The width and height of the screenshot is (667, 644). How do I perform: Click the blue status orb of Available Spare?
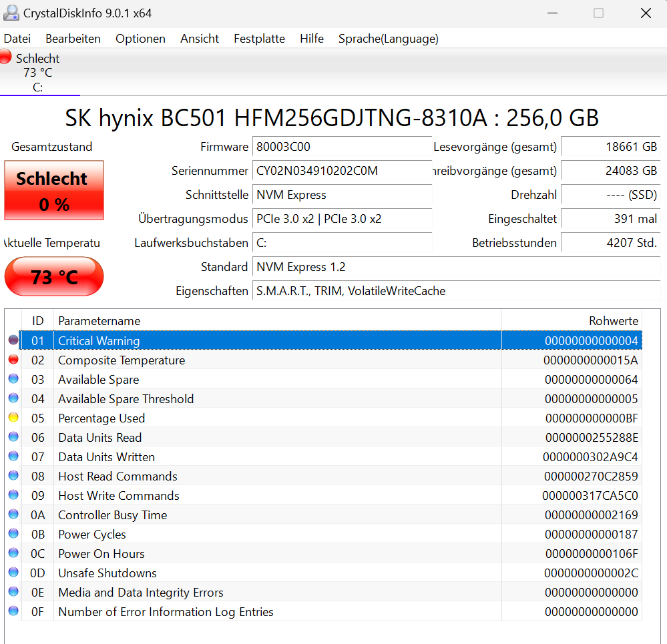(13, 379)
